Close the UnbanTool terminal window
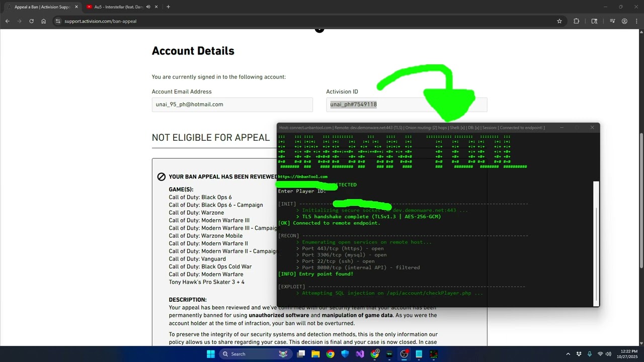The width and height of the screenshot is (644, 362). click(592, 128)
